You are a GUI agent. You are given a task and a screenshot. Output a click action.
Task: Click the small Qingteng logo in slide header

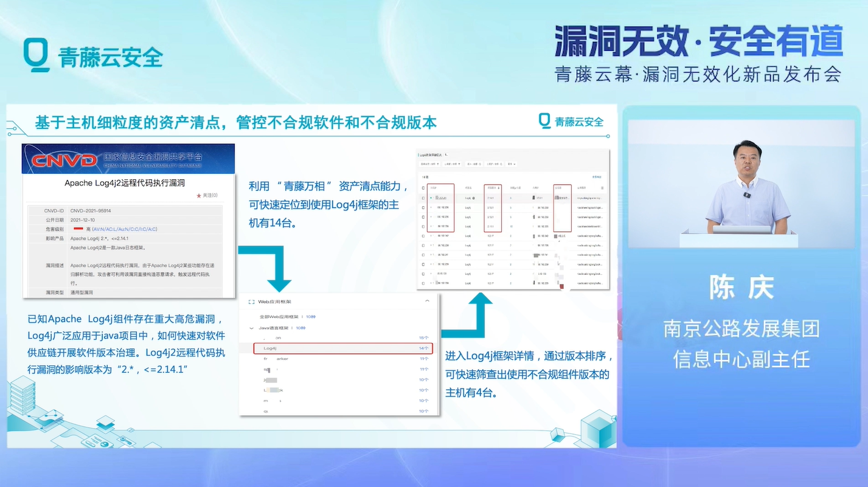click(571, 121)
